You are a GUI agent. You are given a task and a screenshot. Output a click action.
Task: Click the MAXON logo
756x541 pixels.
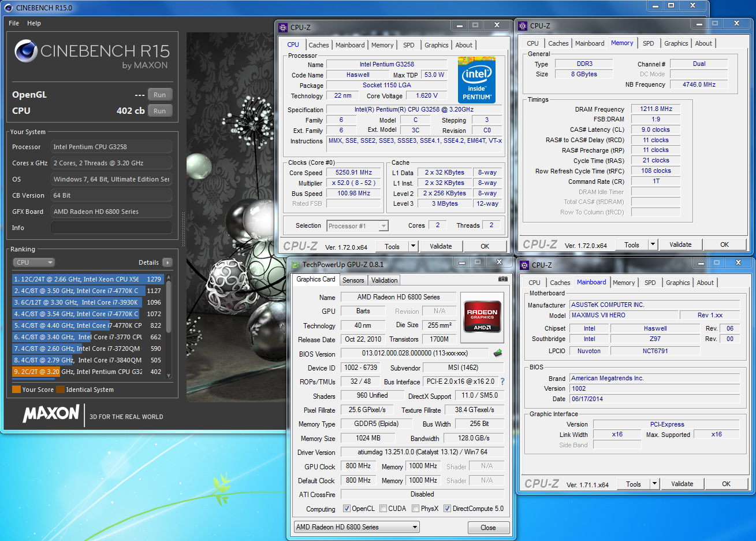[51, 413]
